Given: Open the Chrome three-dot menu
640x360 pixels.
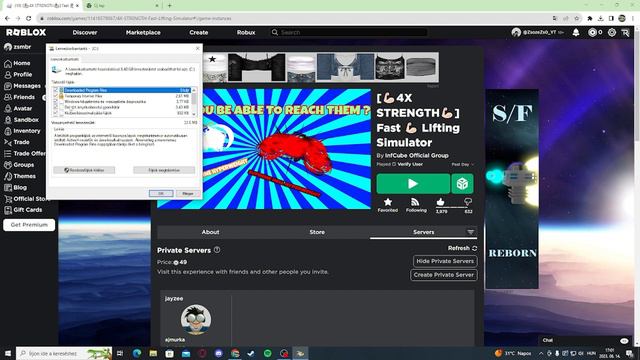Looking at the screenshot, I should click(633, 18).
